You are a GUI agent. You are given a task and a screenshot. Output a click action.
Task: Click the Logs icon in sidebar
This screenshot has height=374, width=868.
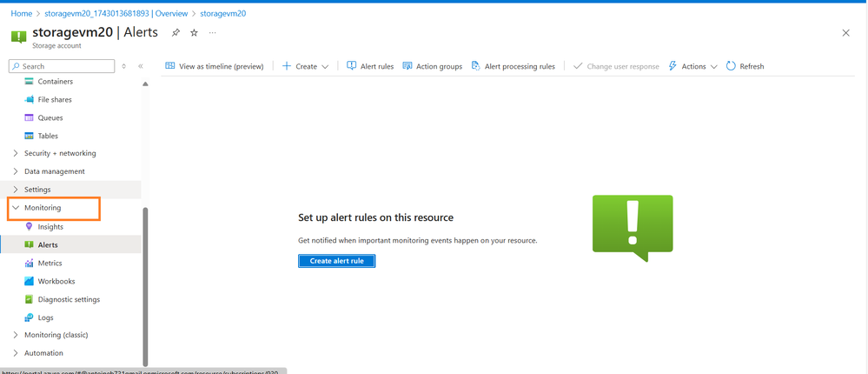[x=30, y=317]
